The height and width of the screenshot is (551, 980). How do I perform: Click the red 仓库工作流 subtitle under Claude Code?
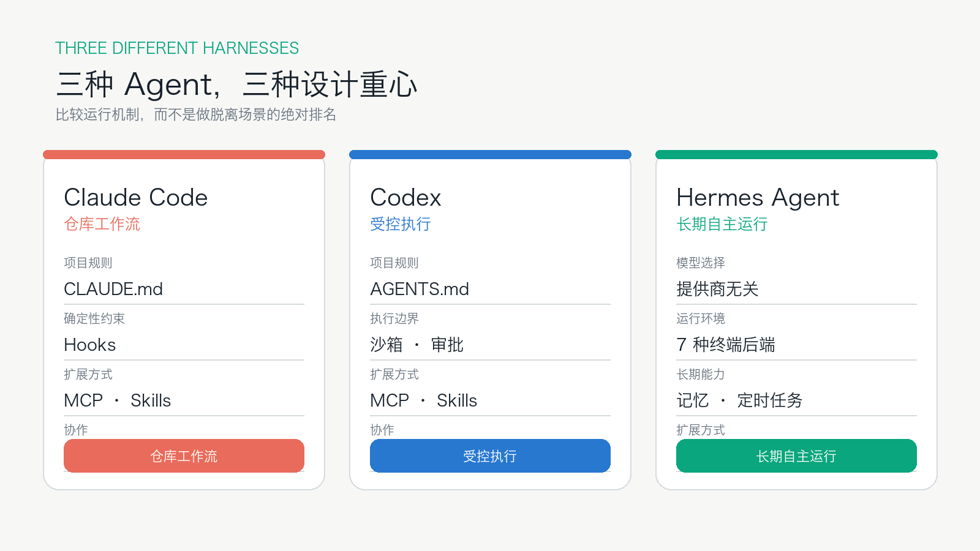102,224
